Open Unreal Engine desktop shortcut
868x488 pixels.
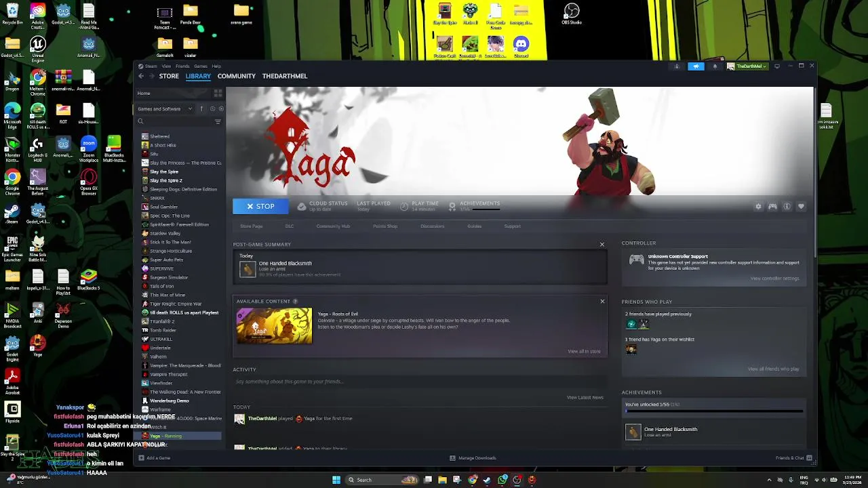coord(37,49)
